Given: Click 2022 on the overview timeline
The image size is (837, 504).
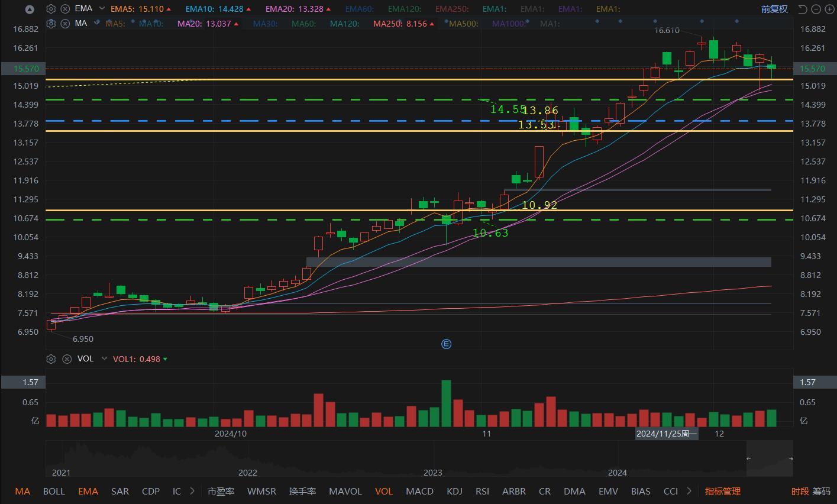Looking at the screenshot, I should (x=247, y=473).
